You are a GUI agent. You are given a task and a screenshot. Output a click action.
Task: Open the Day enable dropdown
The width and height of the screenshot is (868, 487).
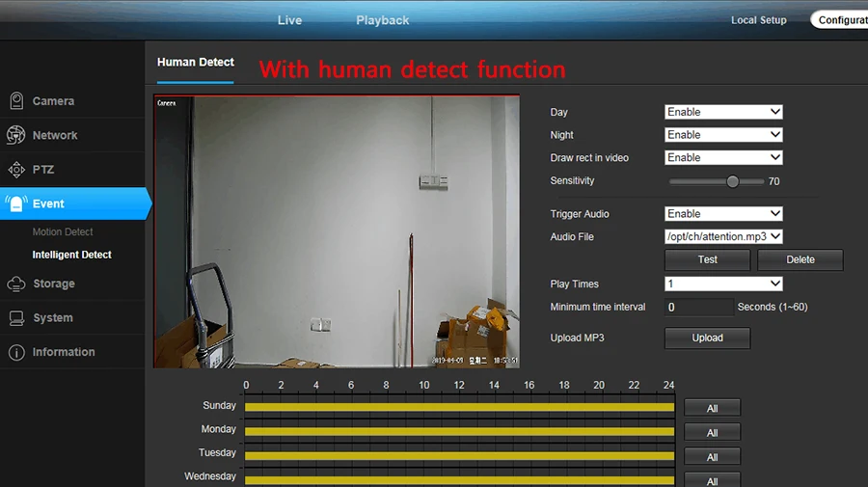pyautogui.click(x=723, y=112)
